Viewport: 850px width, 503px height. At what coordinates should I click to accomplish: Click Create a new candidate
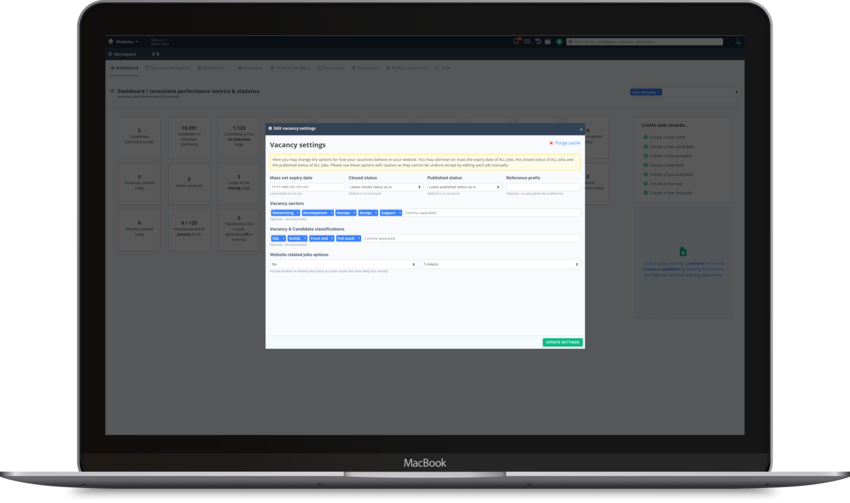pyautogui.click(x=671, y=147)
